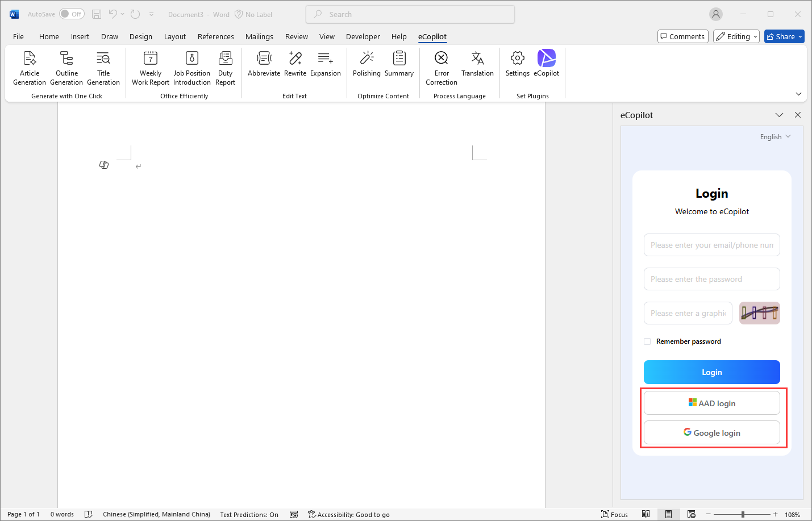This screenshot has width=812, height=521.
Task: Undo the last action
Action: pos(113,14)
